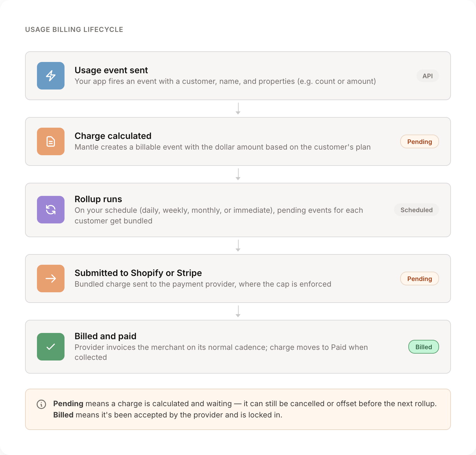This screenshot has width=476, height=455.
Task: Click the Rollup runs heading
Action: click(x=98, y=199)
